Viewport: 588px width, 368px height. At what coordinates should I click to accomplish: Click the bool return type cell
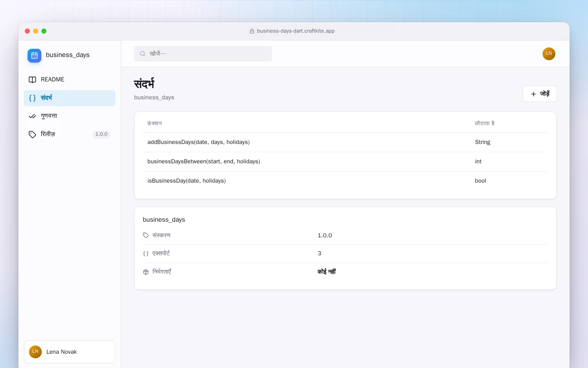(x=481, y=181)
